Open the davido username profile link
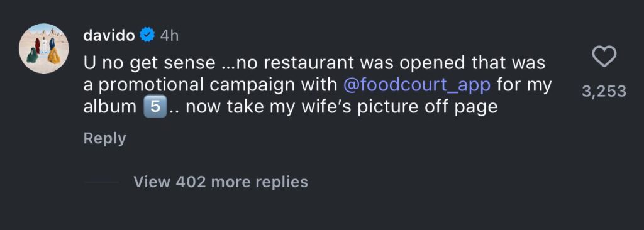Screen dimensions: 644x230 click(x=109, y=36)
